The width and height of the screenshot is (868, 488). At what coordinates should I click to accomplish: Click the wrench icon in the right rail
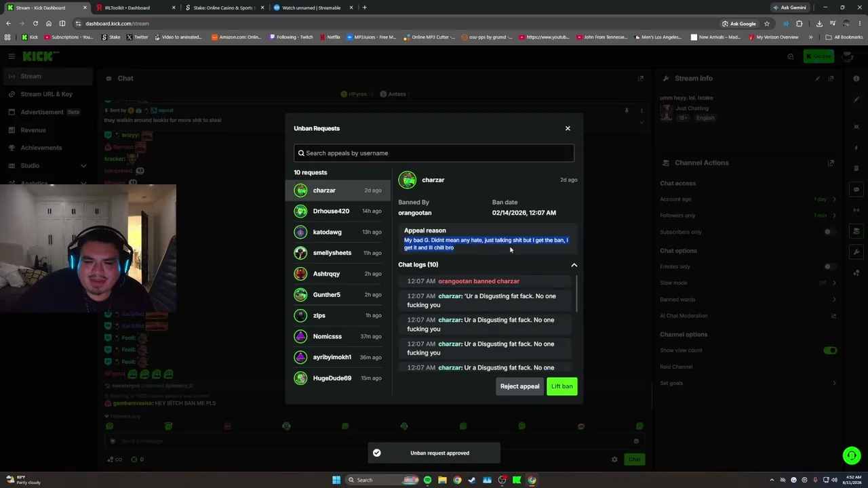coord(856,252)
